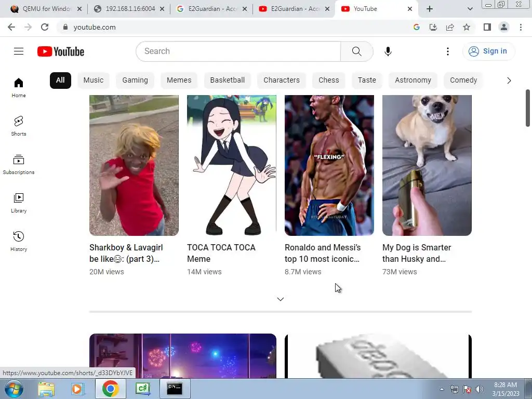Open TOCA TOCA TOCA Meme title
This screenshot has width=532, height=399.
pyautogui.click(x=221, y=253)
